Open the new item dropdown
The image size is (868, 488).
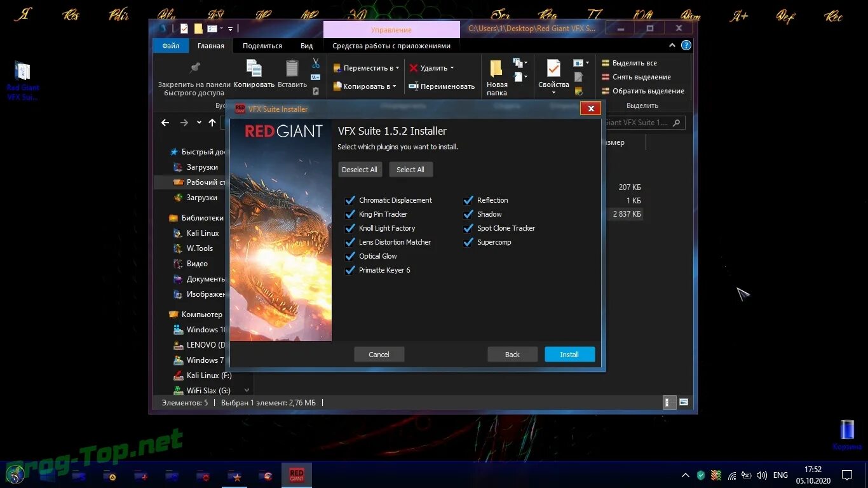click(520, 63)
